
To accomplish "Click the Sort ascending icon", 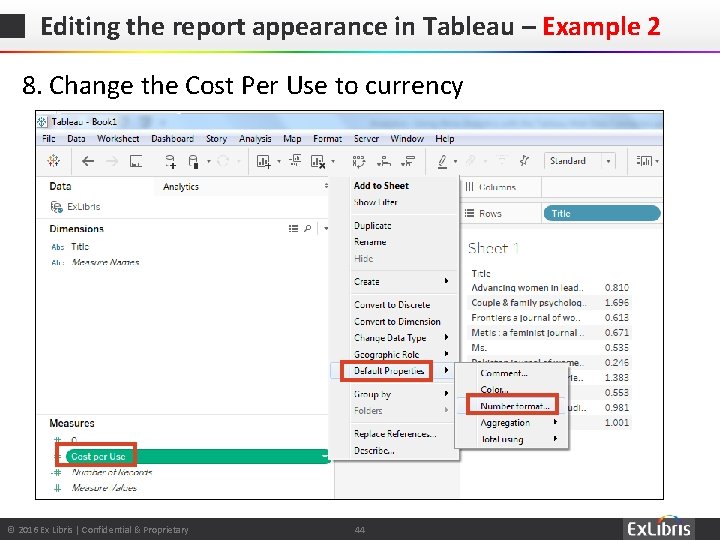I will click(x=384, y=161).
